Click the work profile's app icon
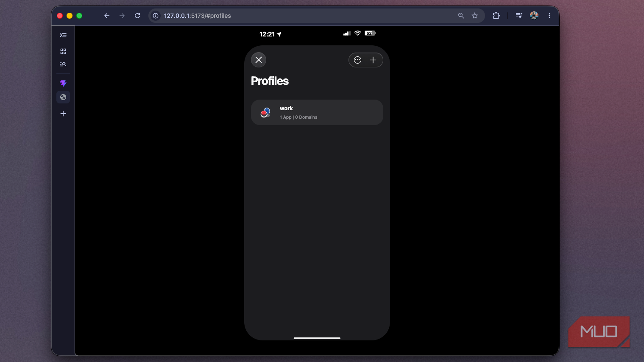Viewport: 644px width, 362px height. pyautogui.click(x=265, y=112)
